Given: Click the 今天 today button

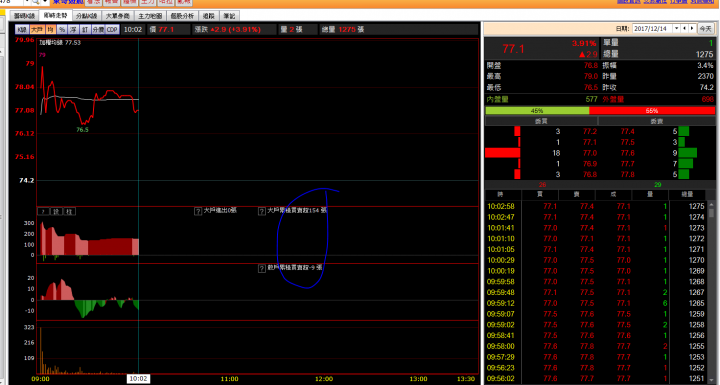Looking at the screenshot, I should [x=706, y=28].
